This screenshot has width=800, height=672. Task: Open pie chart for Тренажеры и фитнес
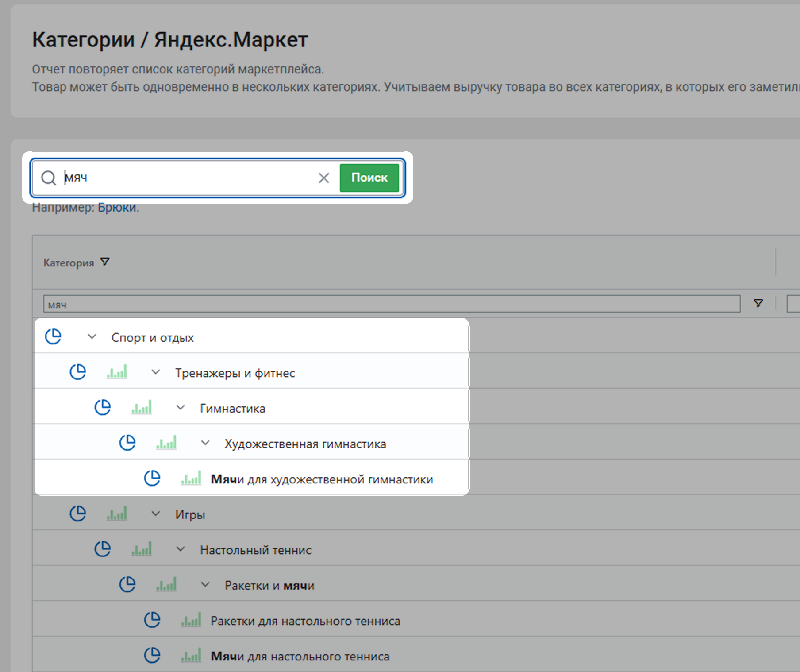[x=78, y=372]
